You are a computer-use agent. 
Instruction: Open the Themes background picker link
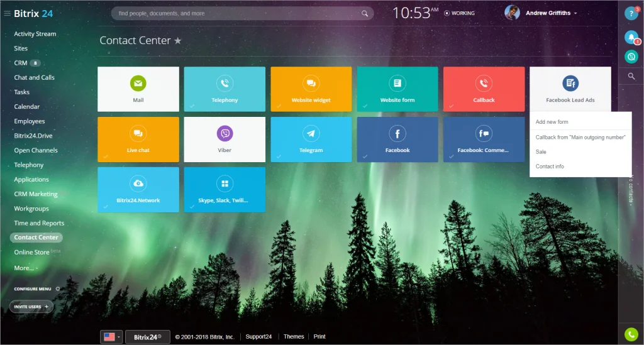coord(294,337)
